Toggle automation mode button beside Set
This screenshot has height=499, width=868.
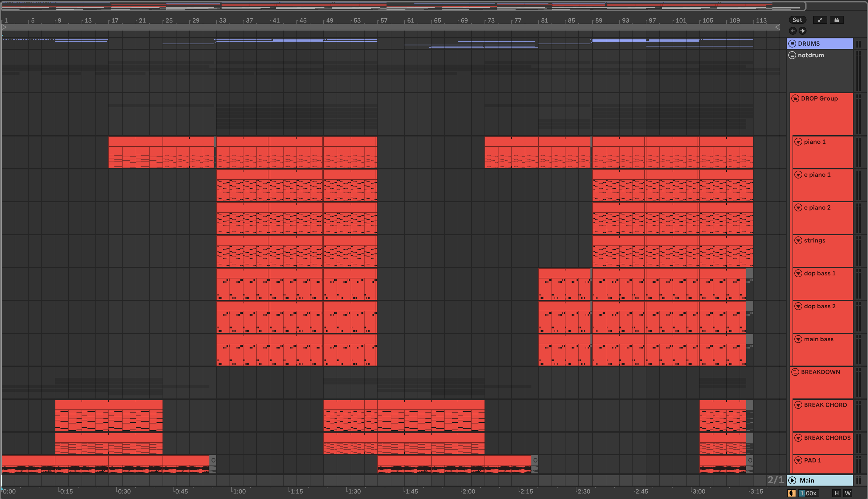820,20
